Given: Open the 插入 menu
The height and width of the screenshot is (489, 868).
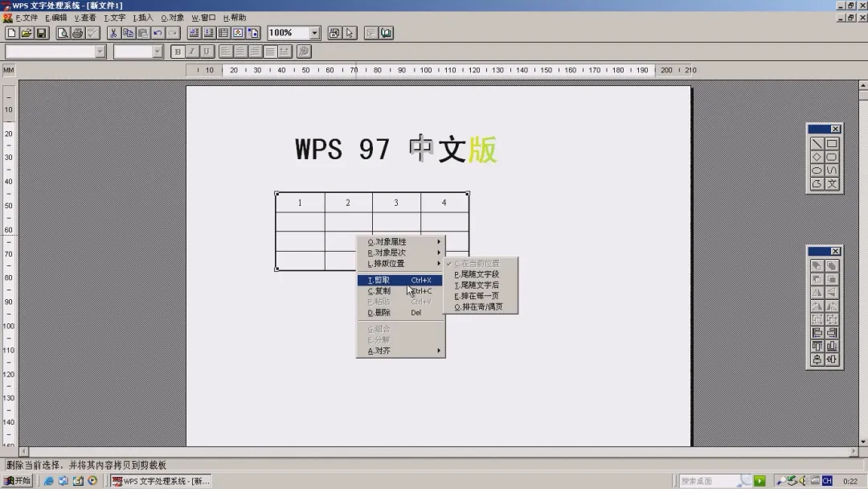Looking at the screenshot, I should click(143, 18).
